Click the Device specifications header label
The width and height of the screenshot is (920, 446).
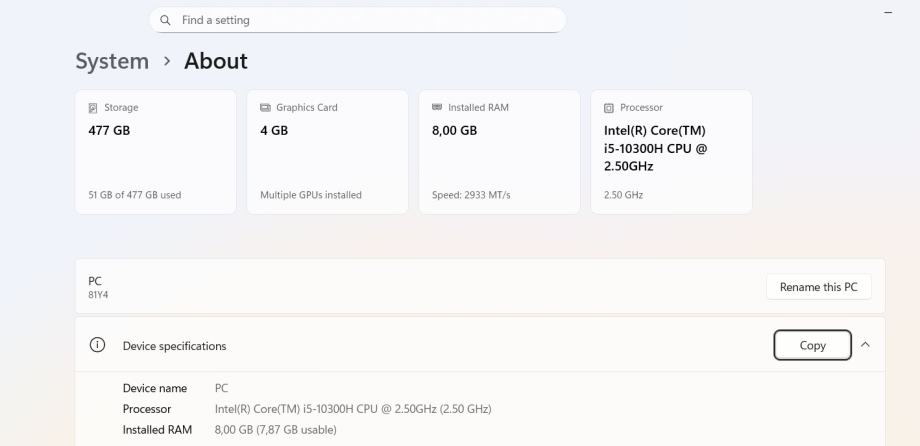click(174, 346)
